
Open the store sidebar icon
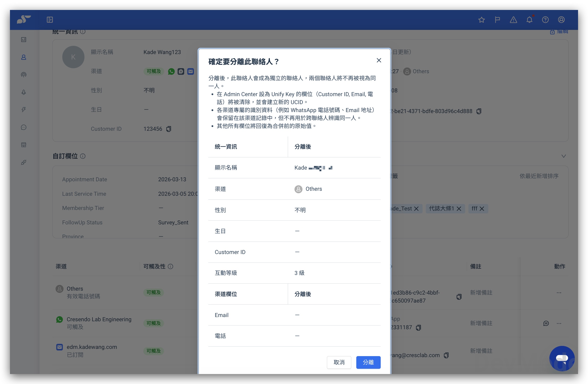[x=24, y=145]
